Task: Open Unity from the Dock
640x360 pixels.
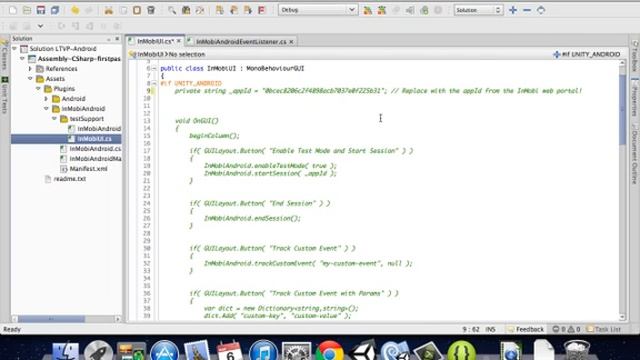Action: 362,351
